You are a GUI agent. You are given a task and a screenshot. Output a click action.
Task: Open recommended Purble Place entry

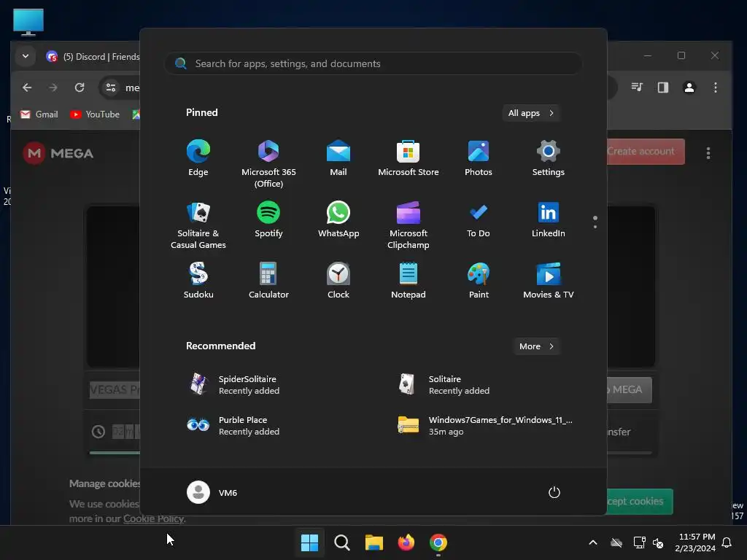pyautogui.click(x=233, y=426)
